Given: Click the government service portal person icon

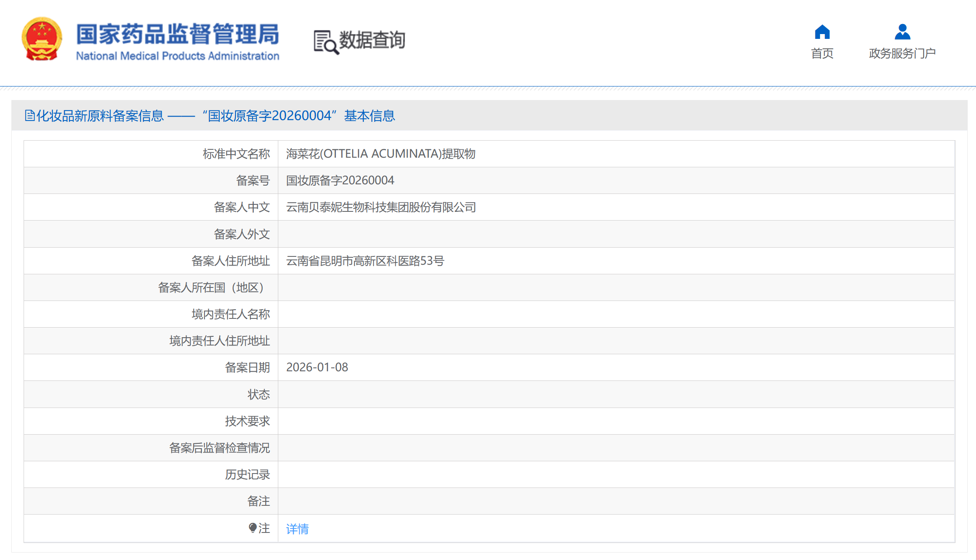Looking at the screenshot, I should (x=902, y=32).
